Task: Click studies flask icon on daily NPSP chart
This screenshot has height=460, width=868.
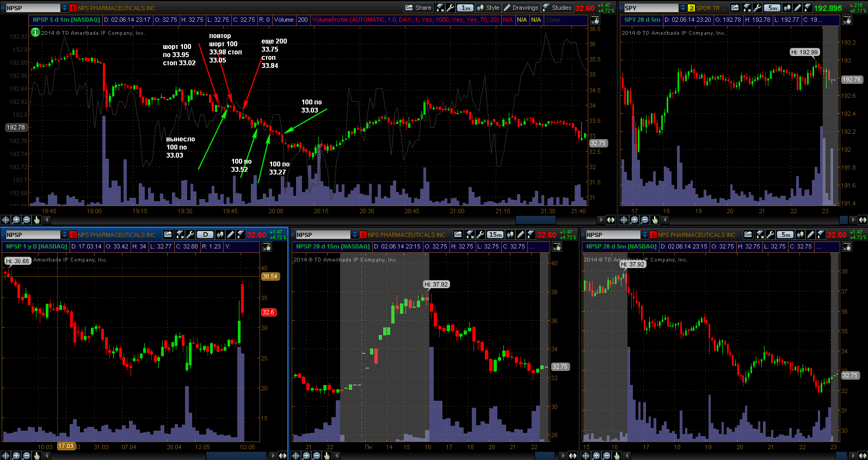Action: pos(241,234)
